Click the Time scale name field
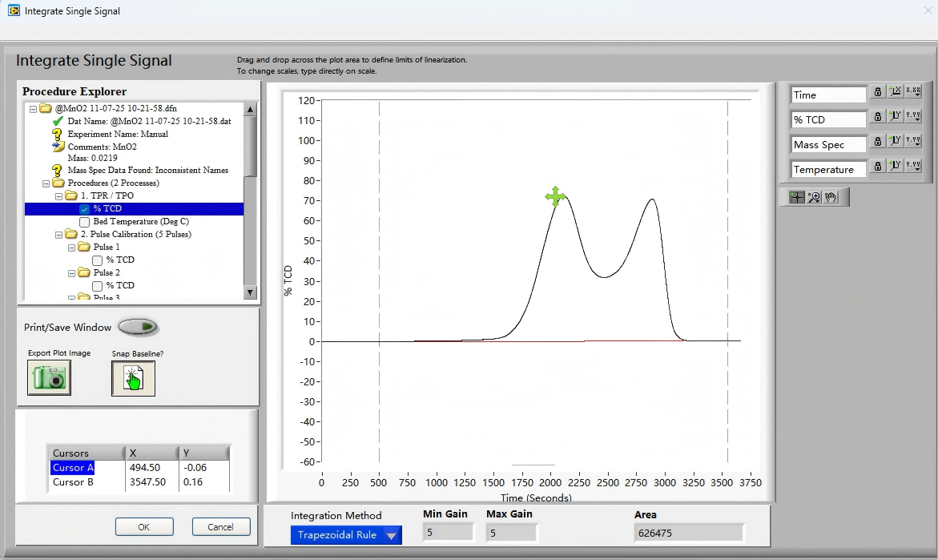This screenshot has height=560, width=938. pyautogui.click(x=828, y=95)
